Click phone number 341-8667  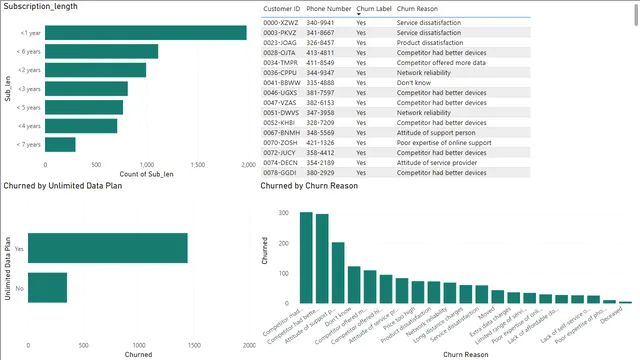pos(320,33)
